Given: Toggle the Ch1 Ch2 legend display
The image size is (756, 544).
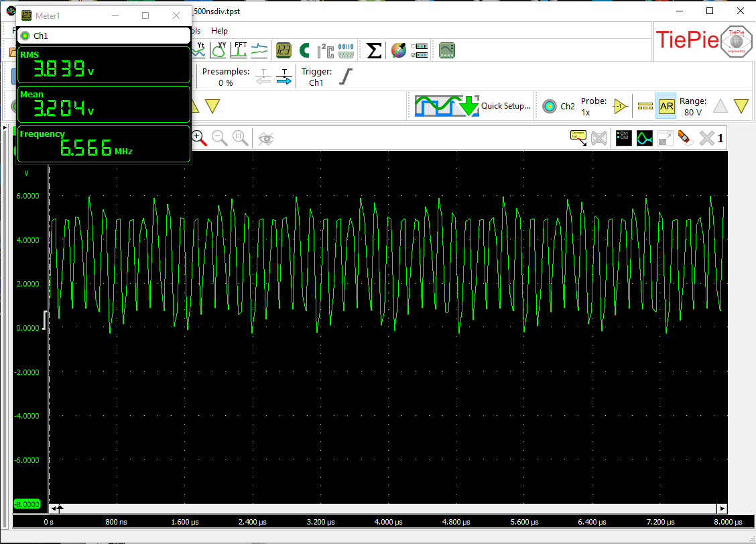Looking at the screenshot, I should [x=624, y=139].
